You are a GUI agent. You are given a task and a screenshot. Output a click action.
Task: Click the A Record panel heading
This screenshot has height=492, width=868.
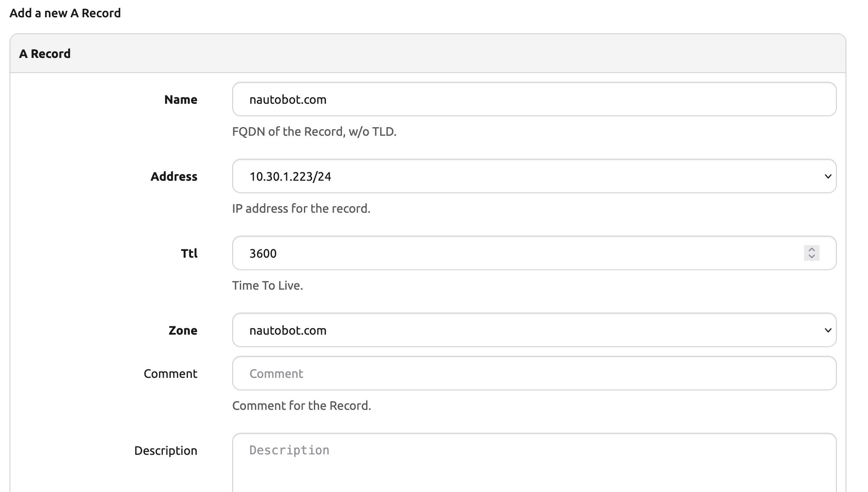click(45, 54)
